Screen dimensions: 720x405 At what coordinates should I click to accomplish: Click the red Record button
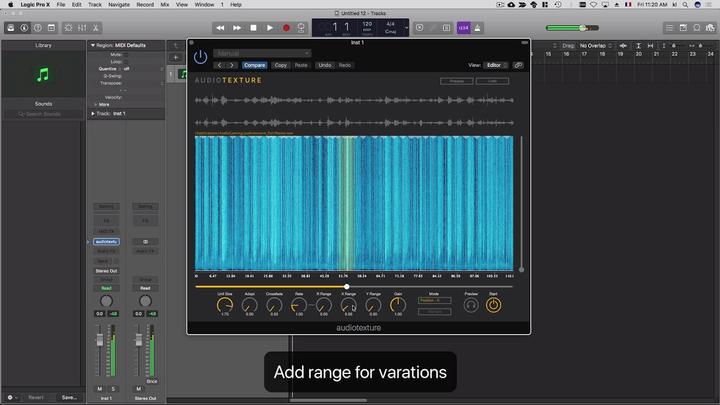(286, 28)
